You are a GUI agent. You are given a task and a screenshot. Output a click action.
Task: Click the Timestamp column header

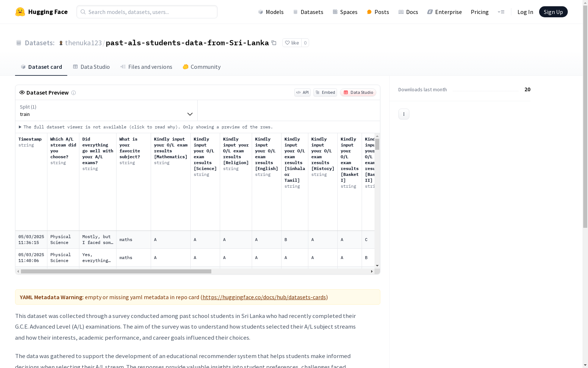(x=31, y=182)
